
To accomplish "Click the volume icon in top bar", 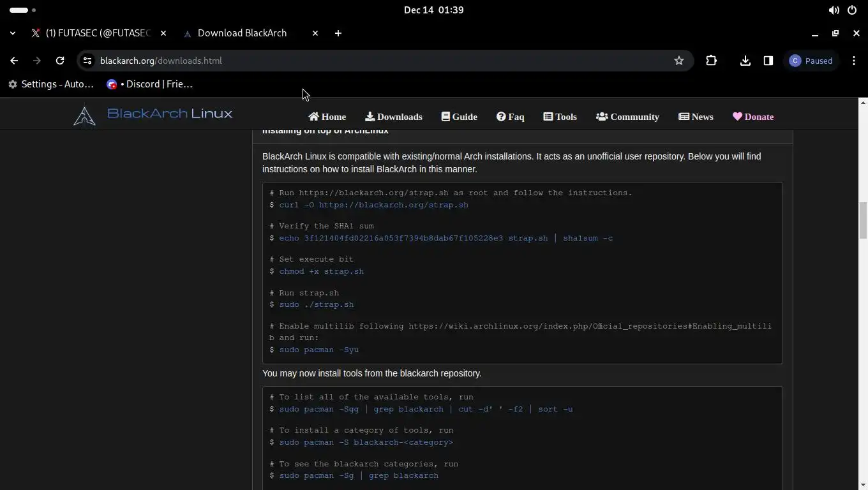I will click(x=834, y=10).
